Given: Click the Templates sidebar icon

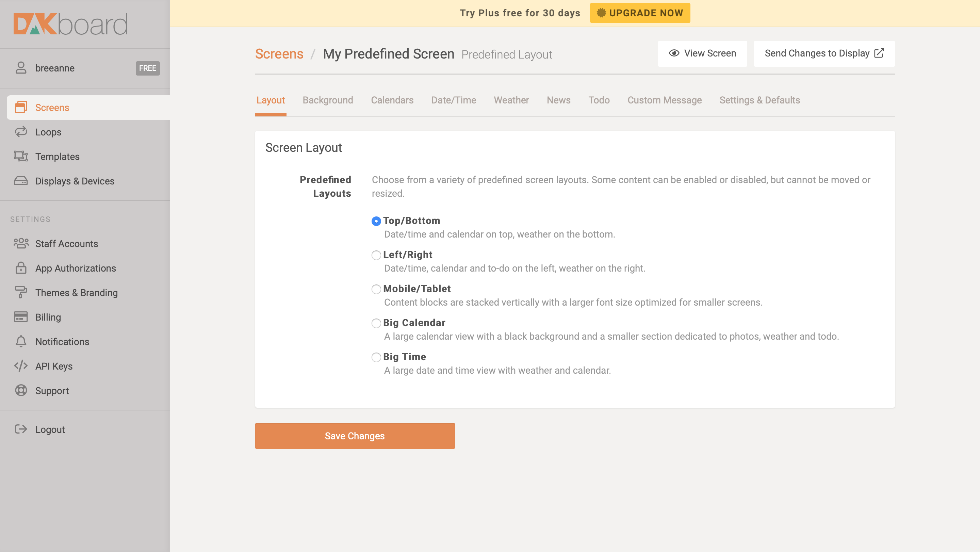Looking at the screenshot, I should 21,156.
